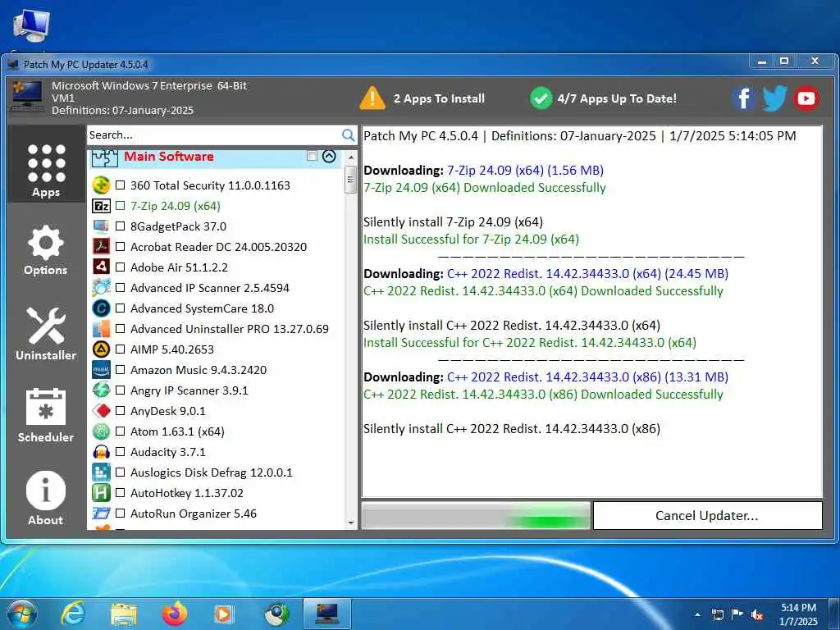Viewport: 840px width, 630px height.
Task: Open Windows Media Player from the taskbar
Action: (224, 614)
